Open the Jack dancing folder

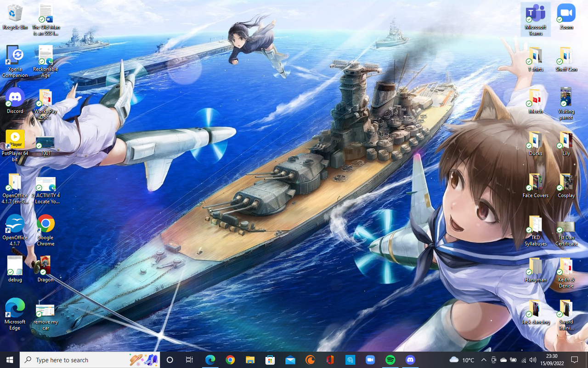tap(536, 311)
